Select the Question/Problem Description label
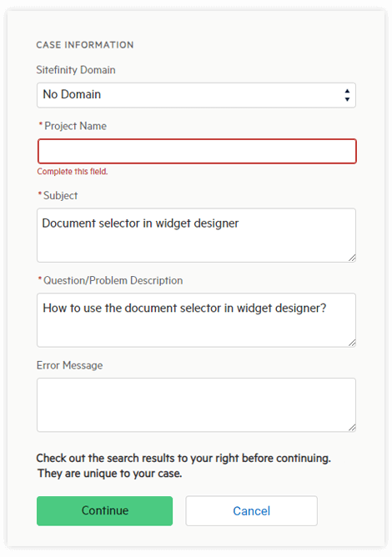Image resolution: width=392 pixels, height=557 pixels. (113, 281)
